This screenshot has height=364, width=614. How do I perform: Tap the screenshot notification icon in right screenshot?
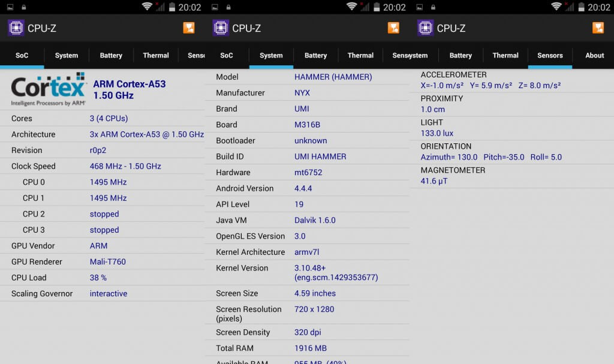tap(419, 7)
